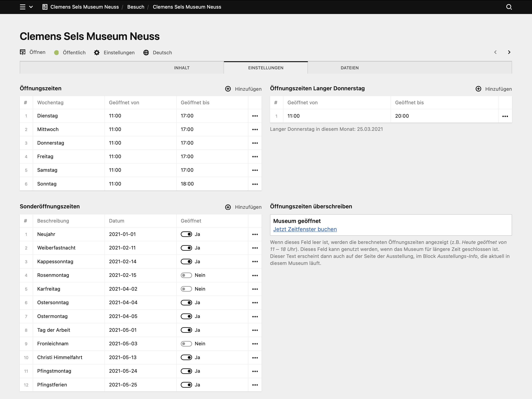Open the Besuch breadcrumb entry
Screen dimensions: 532x399
(x=136, y=7)
